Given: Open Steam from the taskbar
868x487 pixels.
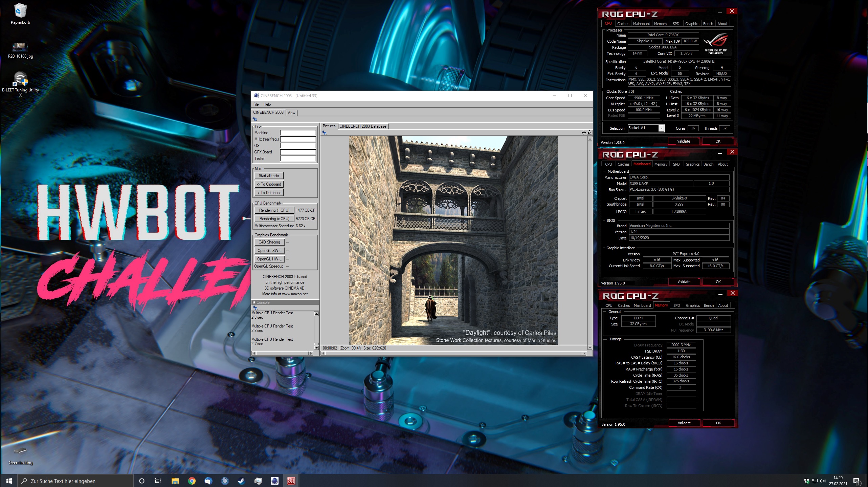Looking at the screenshot, I should [241, 481].
